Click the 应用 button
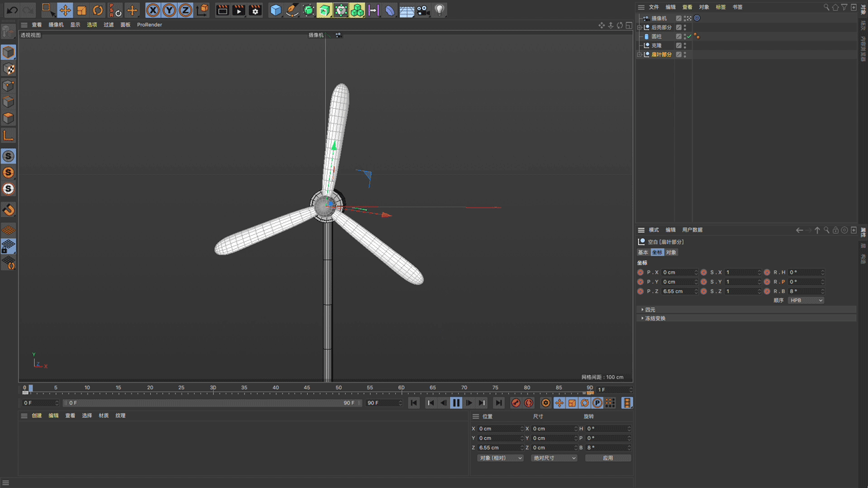The height and width of the screenshot is (488, 868). click(x=608, y=459)
